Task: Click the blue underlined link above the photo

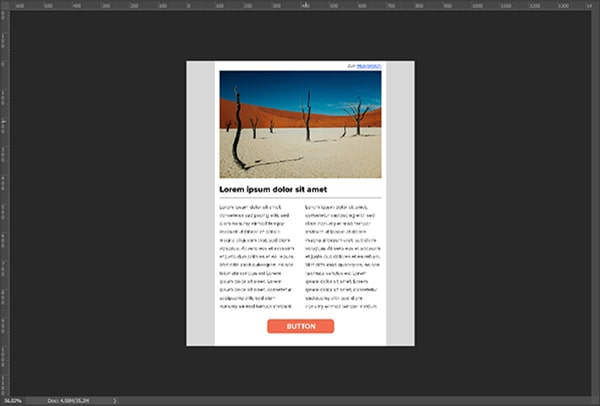Action: pos(368,66)
